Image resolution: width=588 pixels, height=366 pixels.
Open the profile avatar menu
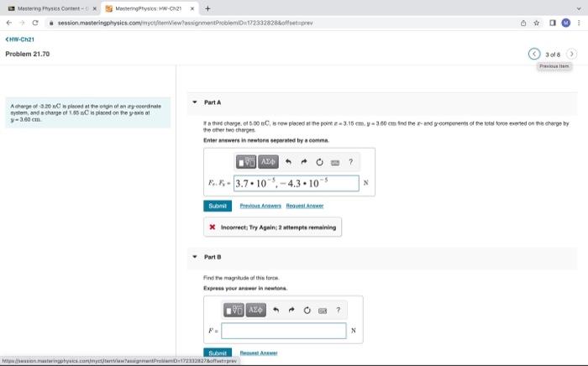click(566, 23)
